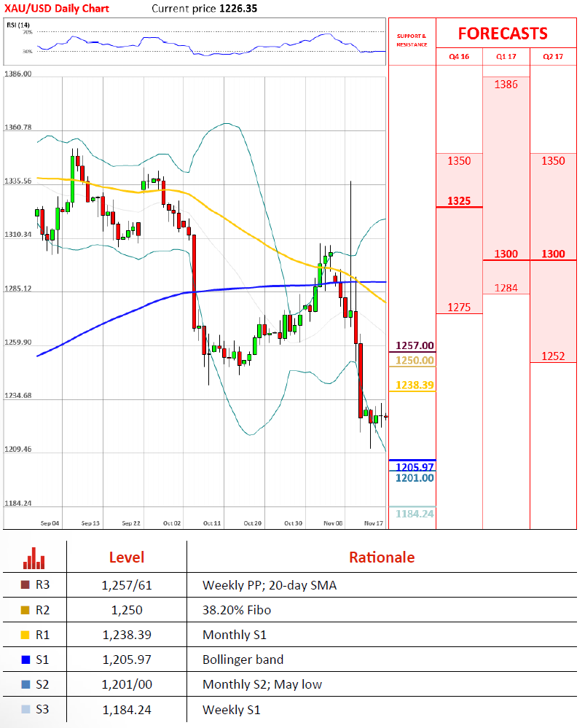Screen dimensions: 585x728
Task: Click the 1350 forecast in Q4 16
Action: tap(459, 161)
